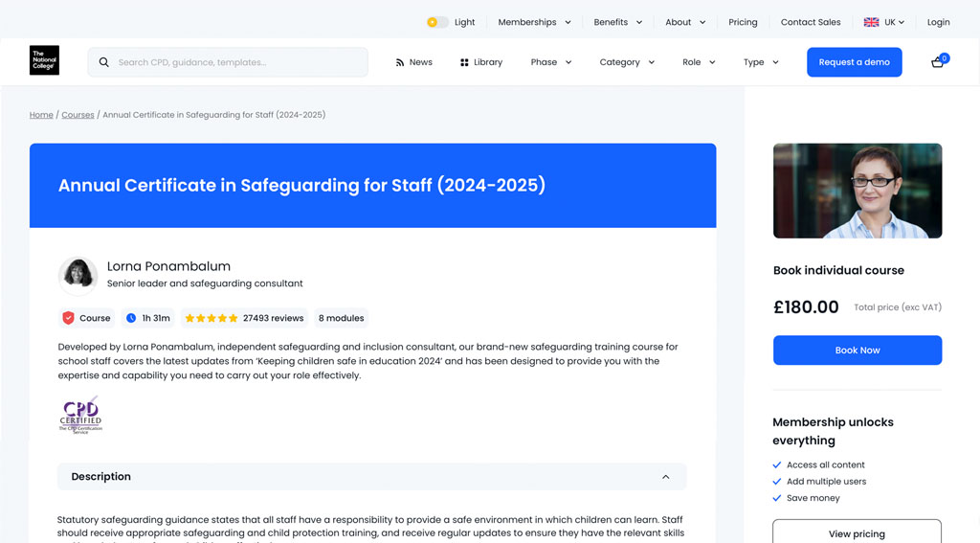Click the News RSS feed icon
The height and width of the screenshot is (543, 980).
tap(399, 62)
